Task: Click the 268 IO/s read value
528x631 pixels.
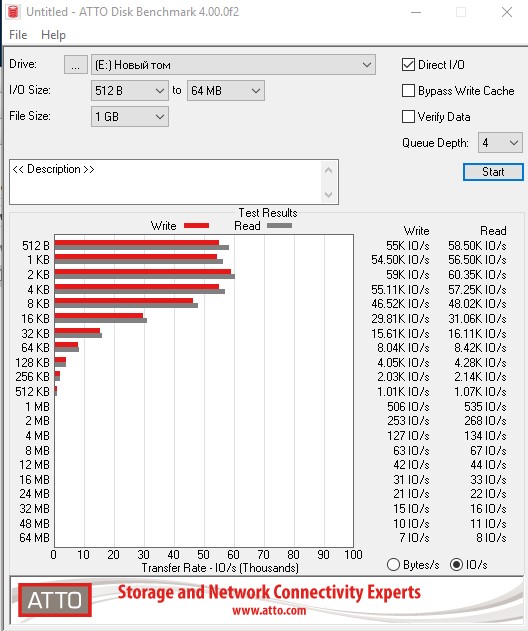Action: pos(485,421)
